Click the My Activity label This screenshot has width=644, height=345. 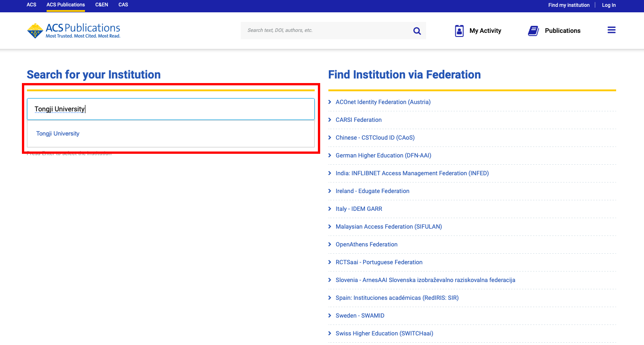tap(486, 31)
